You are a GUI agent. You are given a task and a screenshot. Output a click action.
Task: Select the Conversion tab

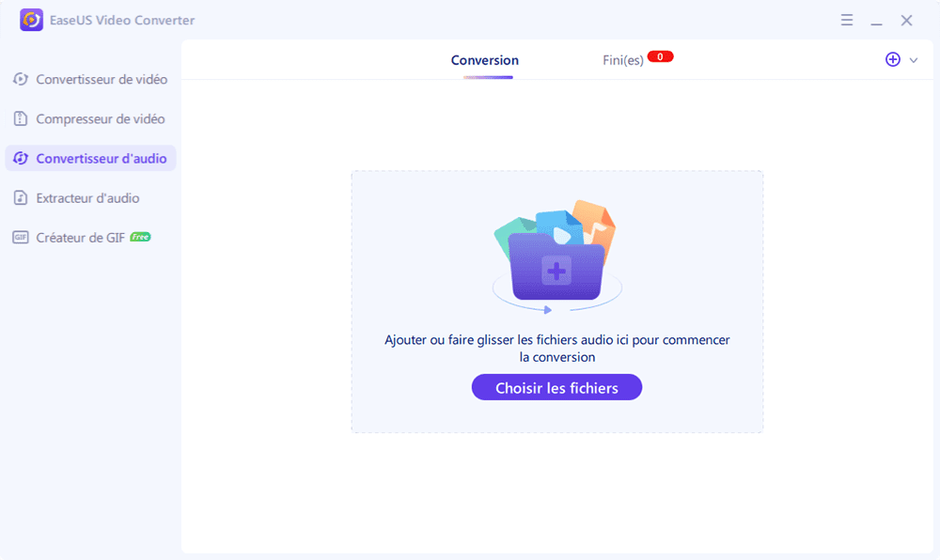click(x=484, y=59)
